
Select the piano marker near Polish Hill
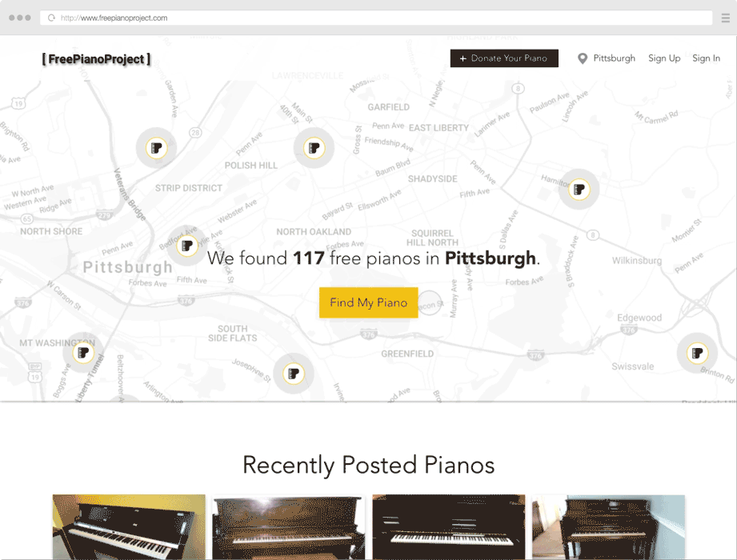(x=314, y=148)
